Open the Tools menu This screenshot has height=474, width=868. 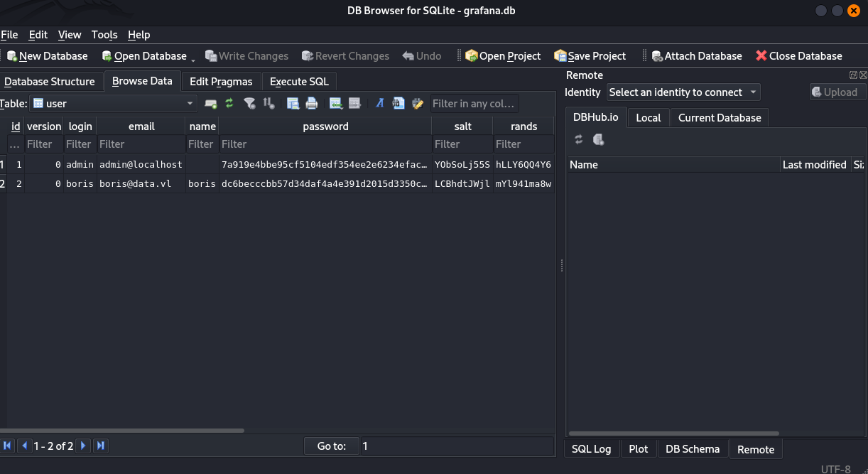click(x=104, y=35)
